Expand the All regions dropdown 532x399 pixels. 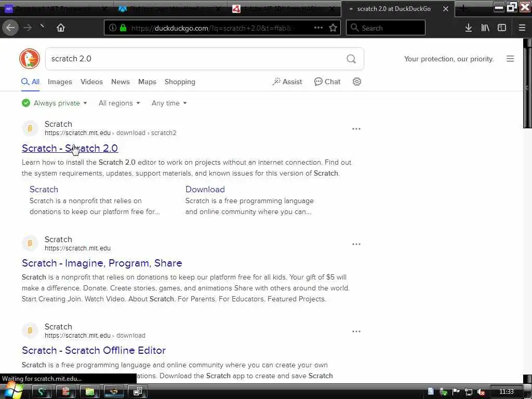[119, 103]
